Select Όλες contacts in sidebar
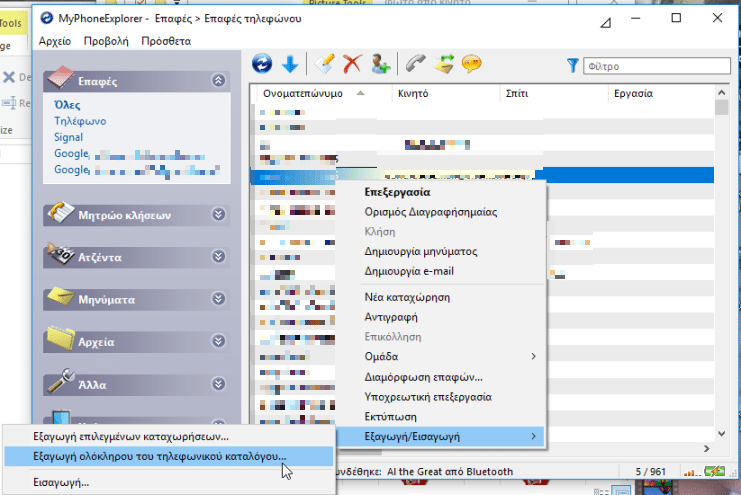The image size is (741, 495). click(67, 105)
